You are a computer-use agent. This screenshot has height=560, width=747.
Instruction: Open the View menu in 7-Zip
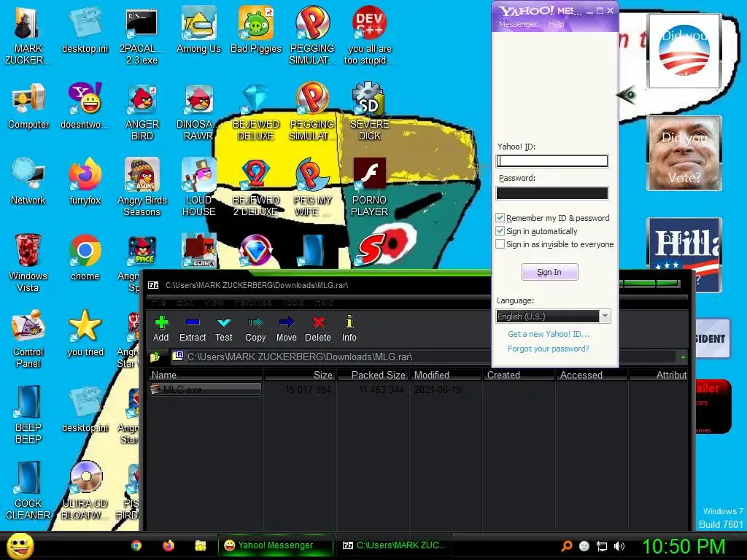coord(214,303)
